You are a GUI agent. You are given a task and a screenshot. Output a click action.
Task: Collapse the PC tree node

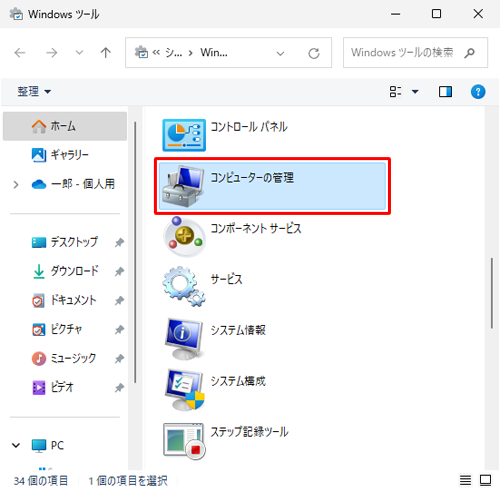(x=16, y=446)
